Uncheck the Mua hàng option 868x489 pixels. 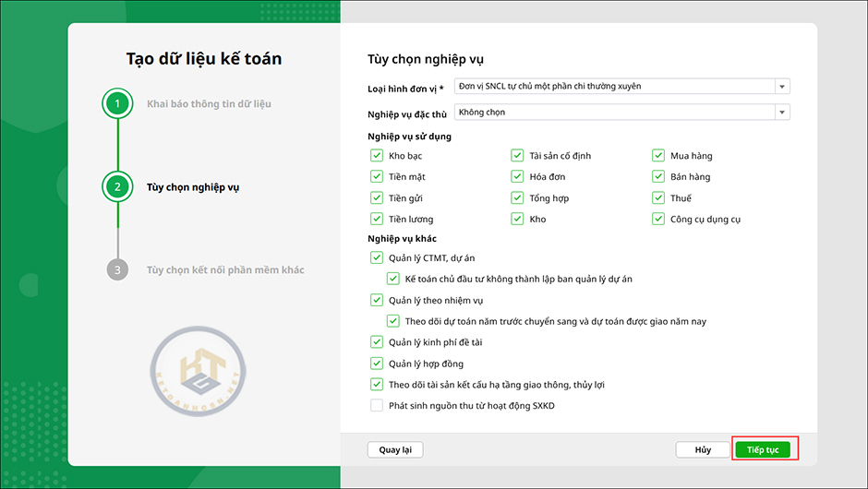coord(658,156)
